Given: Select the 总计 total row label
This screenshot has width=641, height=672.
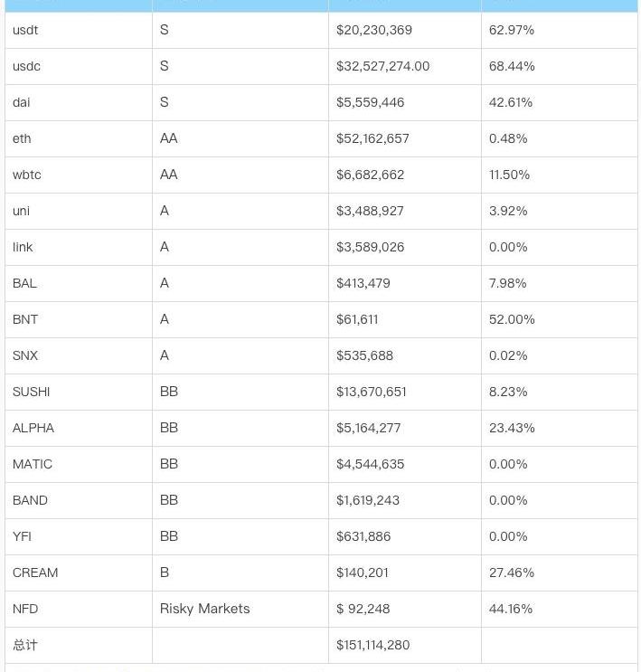Looking at the screenshot, I should (25, 645).
